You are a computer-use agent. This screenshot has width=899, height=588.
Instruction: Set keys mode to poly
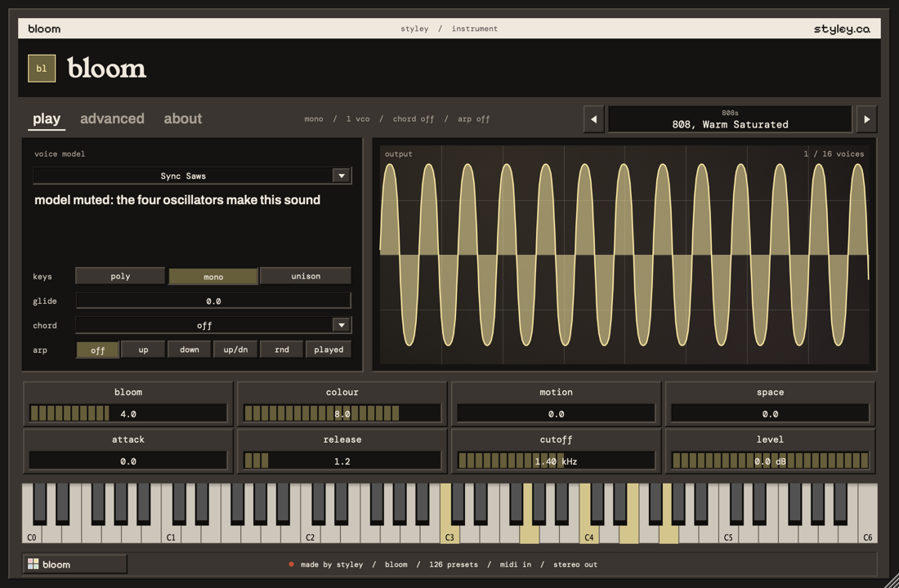click(x=120, y=276)
